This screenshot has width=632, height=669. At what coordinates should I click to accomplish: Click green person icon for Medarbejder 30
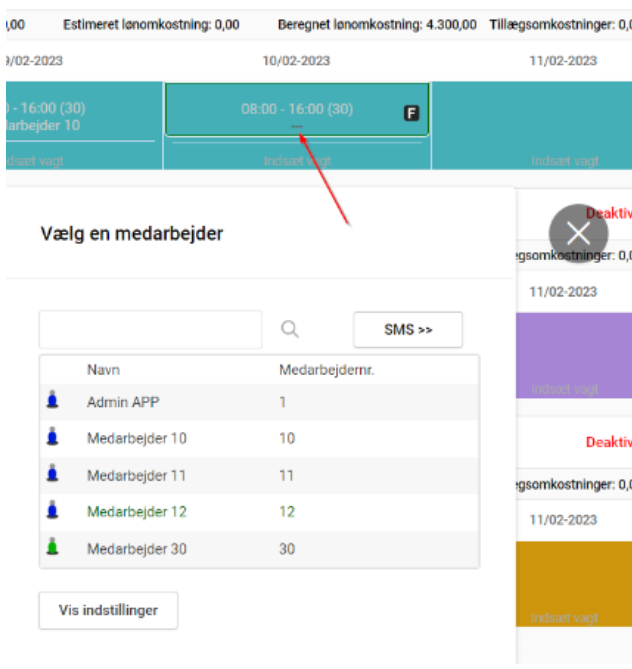pyautogui.click(x=52, y=548)
